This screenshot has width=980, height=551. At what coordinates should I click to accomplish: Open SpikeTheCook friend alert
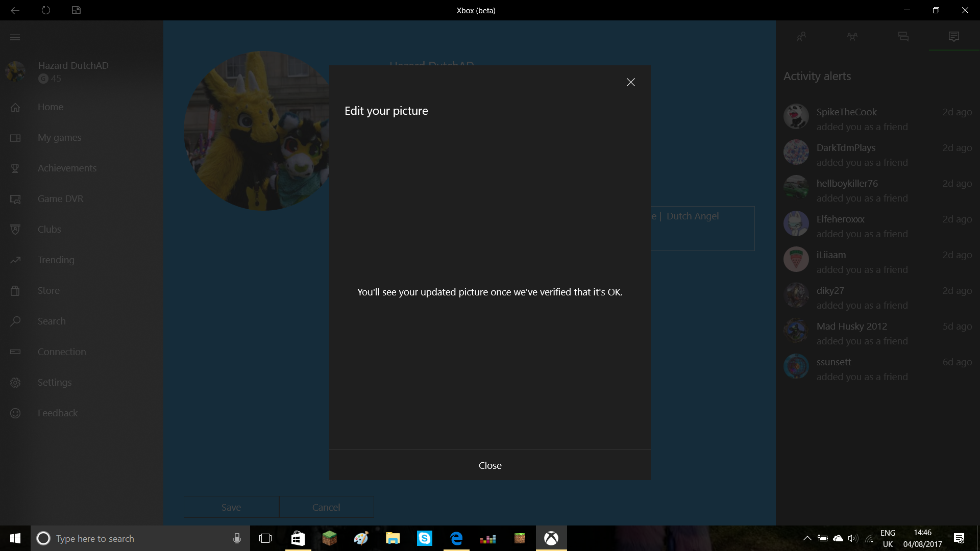[x=877, y=119]
